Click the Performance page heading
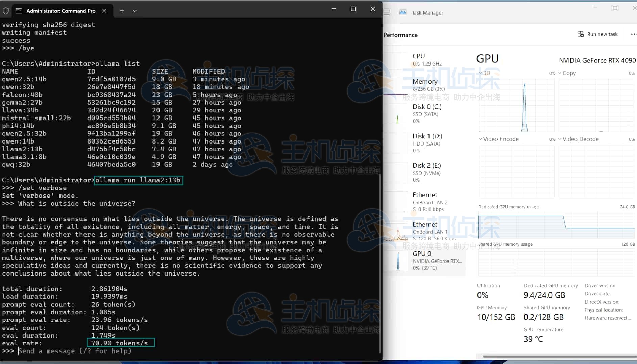 click(x=400, y=35)
